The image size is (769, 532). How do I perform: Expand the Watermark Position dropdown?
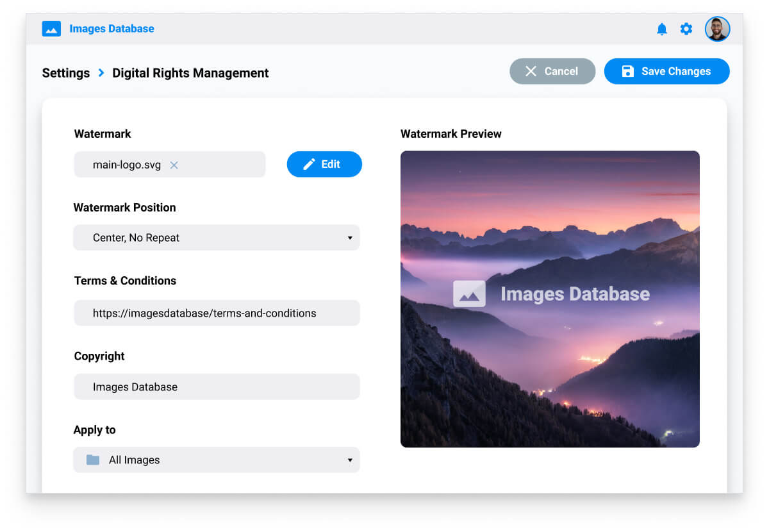click(x=350, y=238)
